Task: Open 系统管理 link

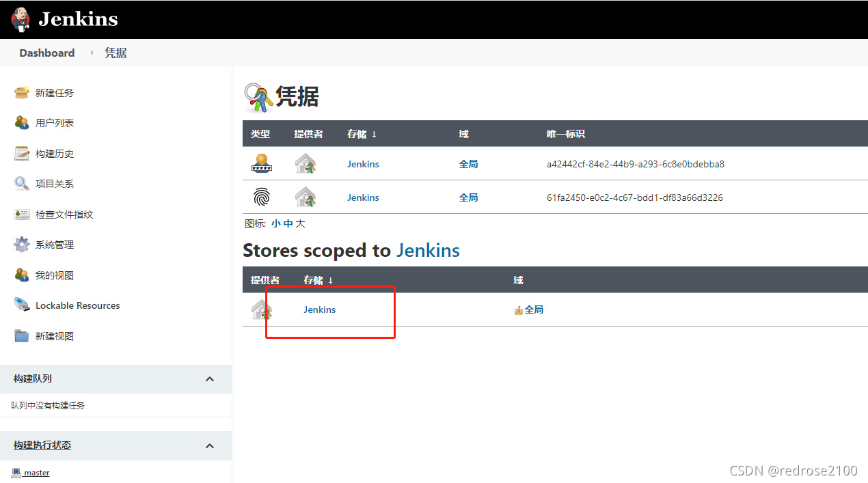Action: point(55,245)
